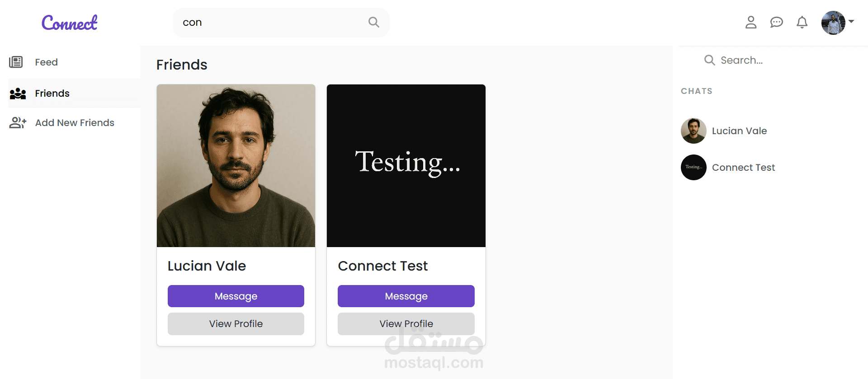868x379 pixels.
Task: Click the Feed newspaper icon in sidebar
Action: 16,62
